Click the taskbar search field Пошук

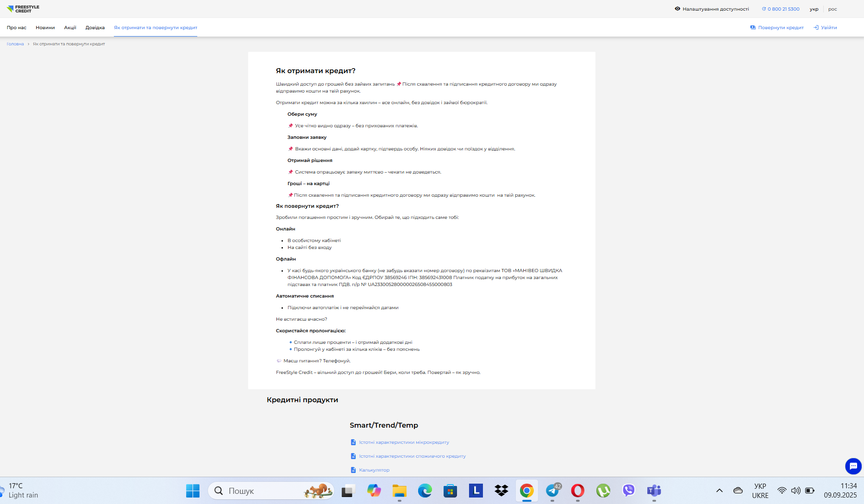[x=271, y=491]
